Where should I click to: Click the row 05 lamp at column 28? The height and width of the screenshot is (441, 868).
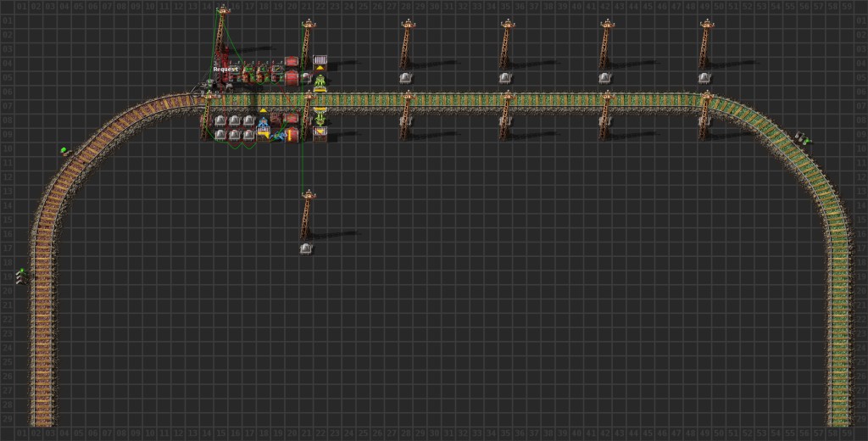(x=406, y=77)
